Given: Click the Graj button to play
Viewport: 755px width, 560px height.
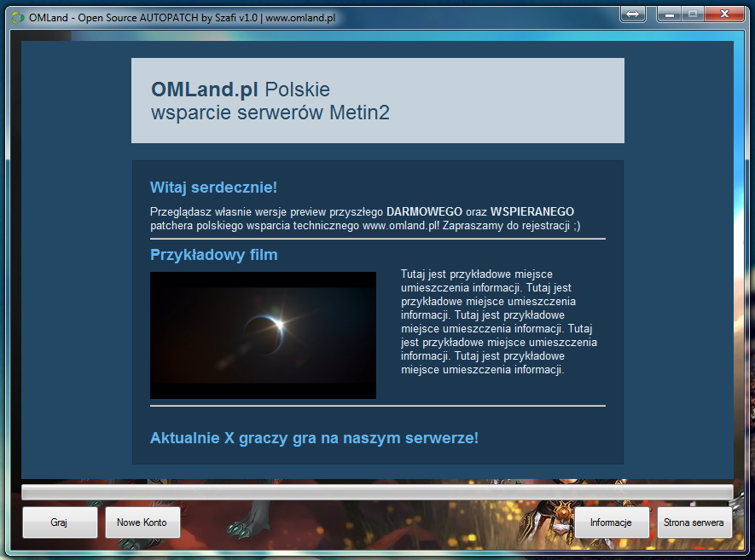Looking at the screenshot, I should 60,522.
